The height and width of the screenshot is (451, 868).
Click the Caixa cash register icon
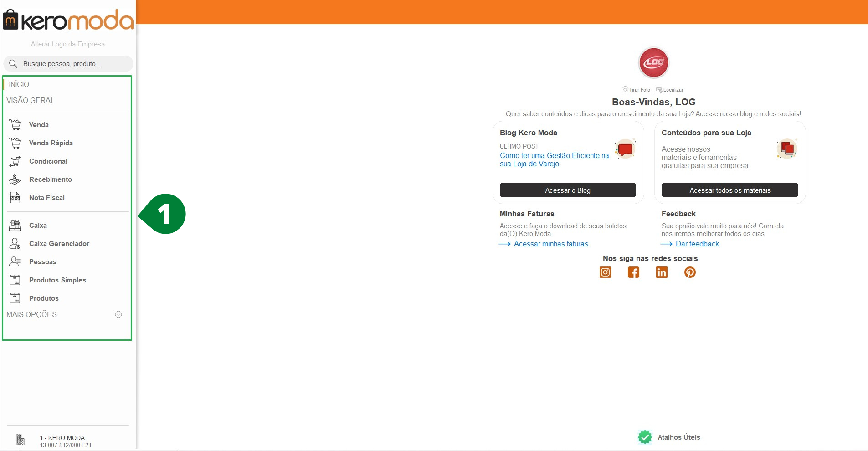15,225
